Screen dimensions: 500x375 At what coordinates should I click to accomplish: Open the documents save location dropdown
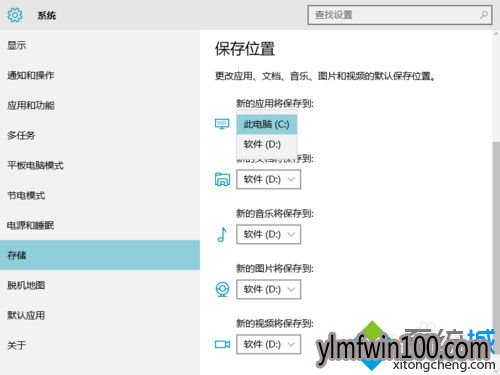coord(269,179)
